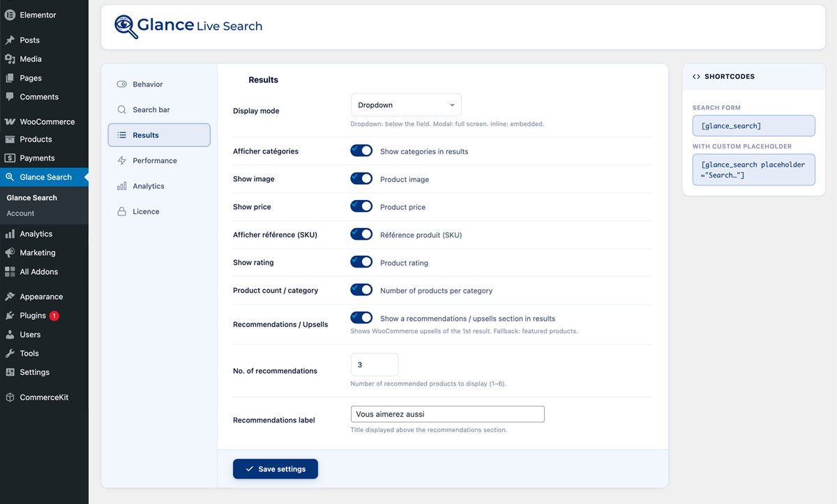Select the Analytics bar-chart icon
Viewport: 837px width, 504px height.
121,185
